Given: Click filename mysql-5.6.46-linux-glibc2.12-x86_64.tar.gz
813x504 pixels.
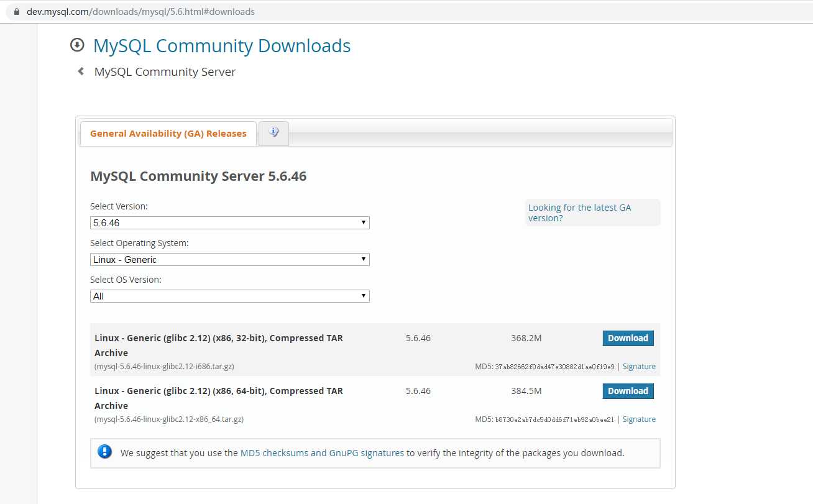Looking at the screenshot, I should click(169, 419).
